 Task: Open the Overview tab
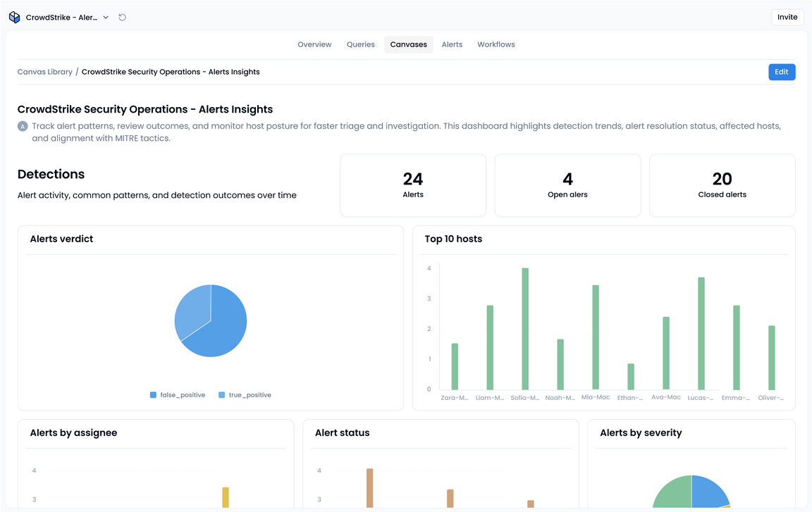click(x=314, y=44)
